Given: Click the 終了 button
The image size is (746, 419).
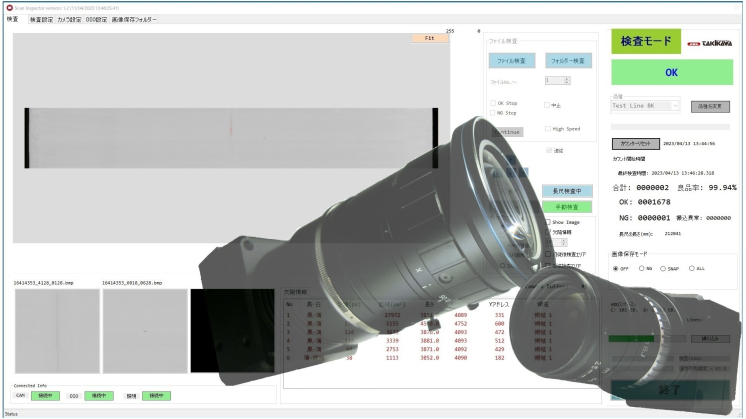Looking at the screenshot, I should point(670,390).
